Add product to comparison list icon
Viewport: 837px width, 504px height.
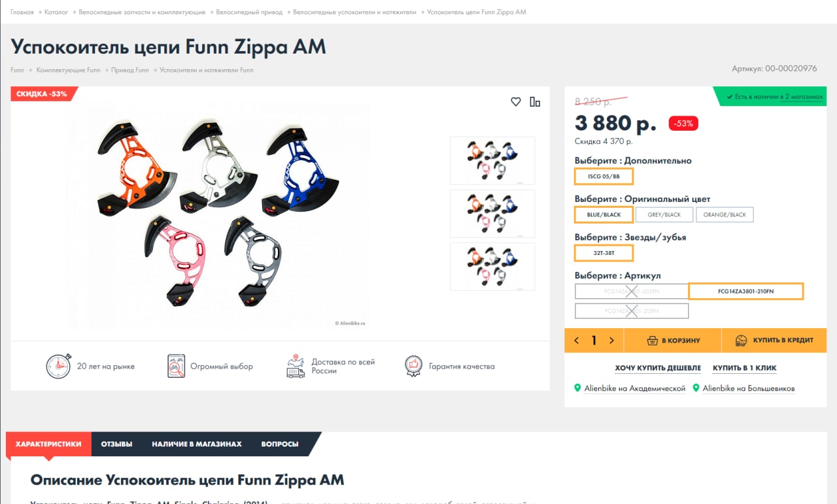pos(535,101)
